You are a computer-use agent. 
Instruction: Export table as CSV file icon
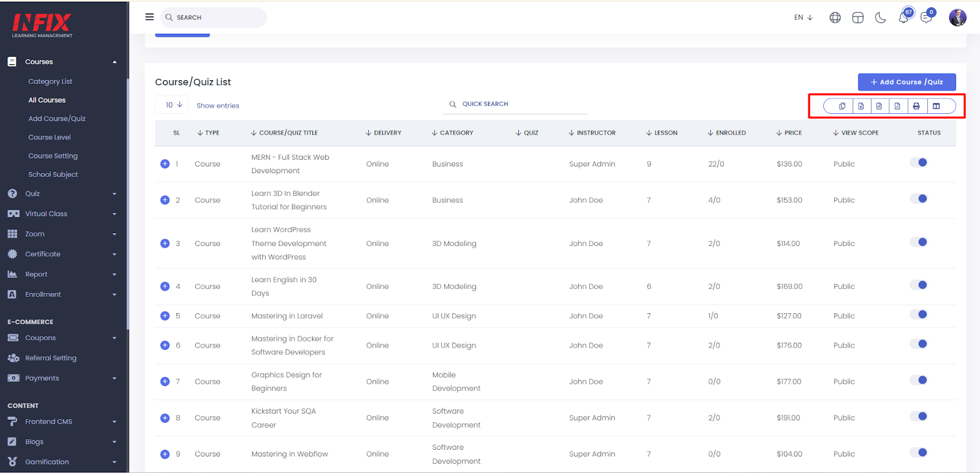(879, 106)
